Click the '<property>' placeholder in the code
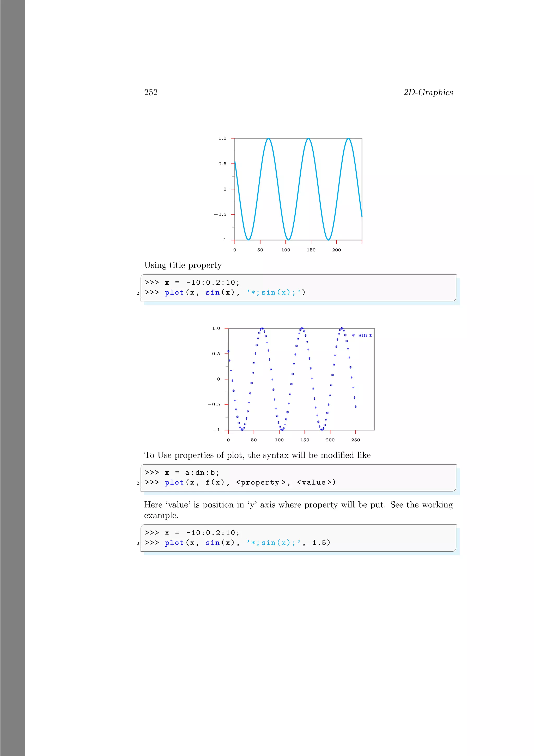 coord(260,483)
